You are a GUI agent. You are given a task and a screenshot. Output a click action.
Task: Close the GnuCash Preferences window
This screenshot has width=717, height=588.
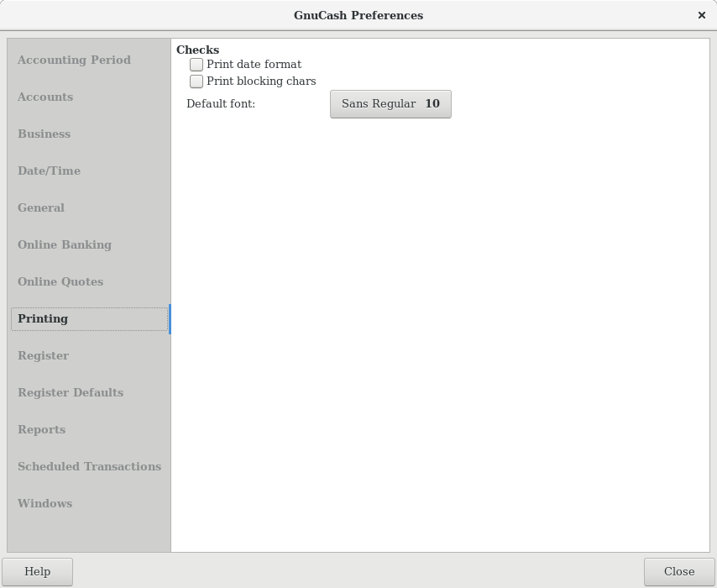[x=701, y=16]
